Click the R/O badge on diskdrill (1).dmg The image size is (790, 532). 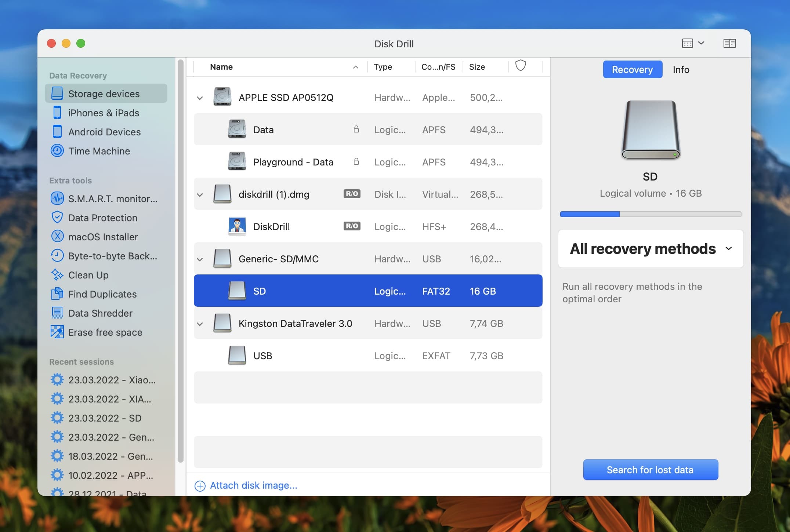coord(352,194)
